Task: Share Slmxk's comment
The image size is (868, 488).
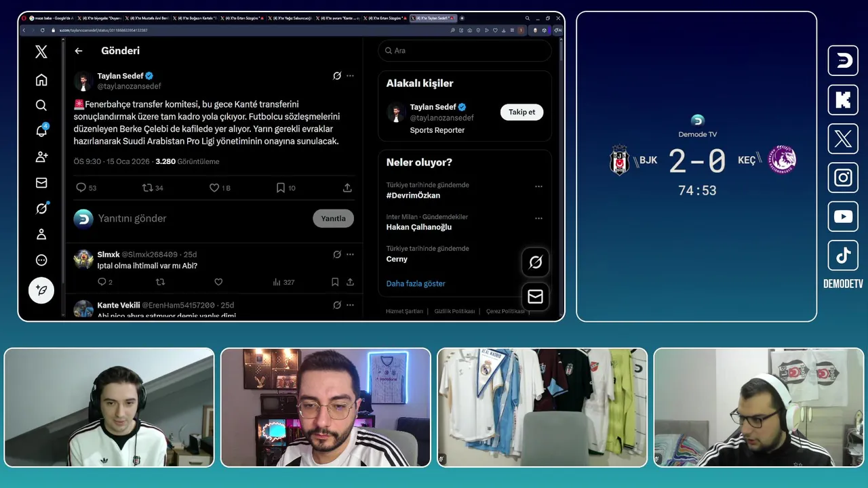Action: [350, 282]
